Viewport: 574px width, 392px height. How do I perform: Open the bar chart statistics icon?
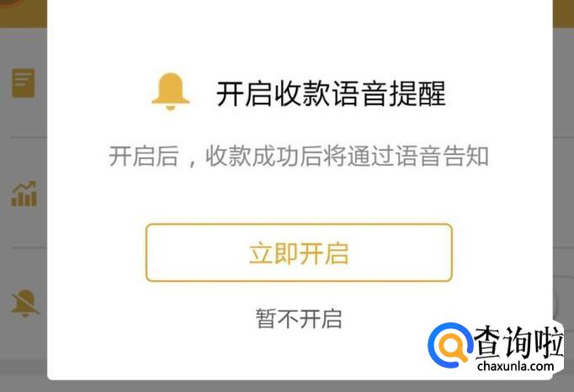click(x=24, y=193)
